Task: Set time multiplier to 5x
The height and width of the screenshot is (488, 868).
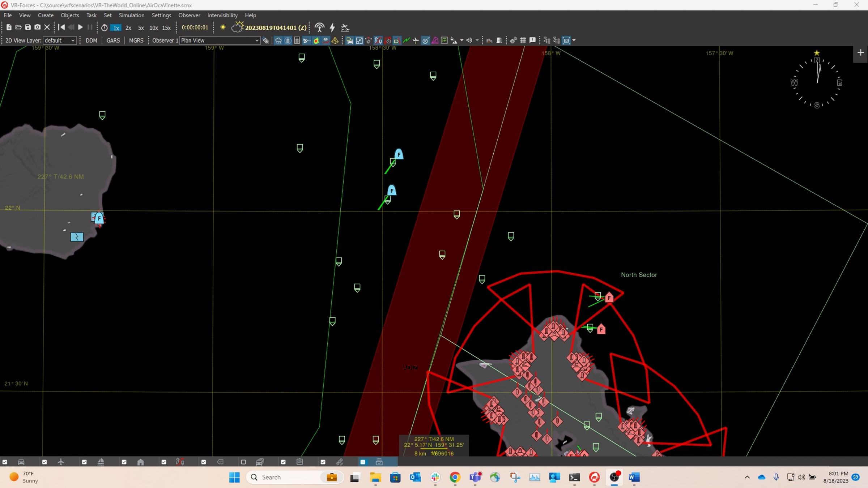Action: [x=141, y=28]
